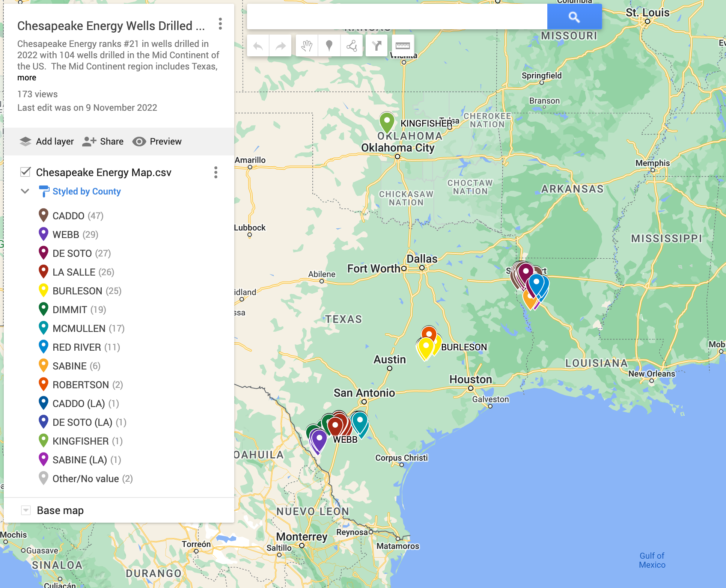Viewport: 726px width, 588px height.
Task: Open the layer options three-dot menu
Action: coord(215,172)
